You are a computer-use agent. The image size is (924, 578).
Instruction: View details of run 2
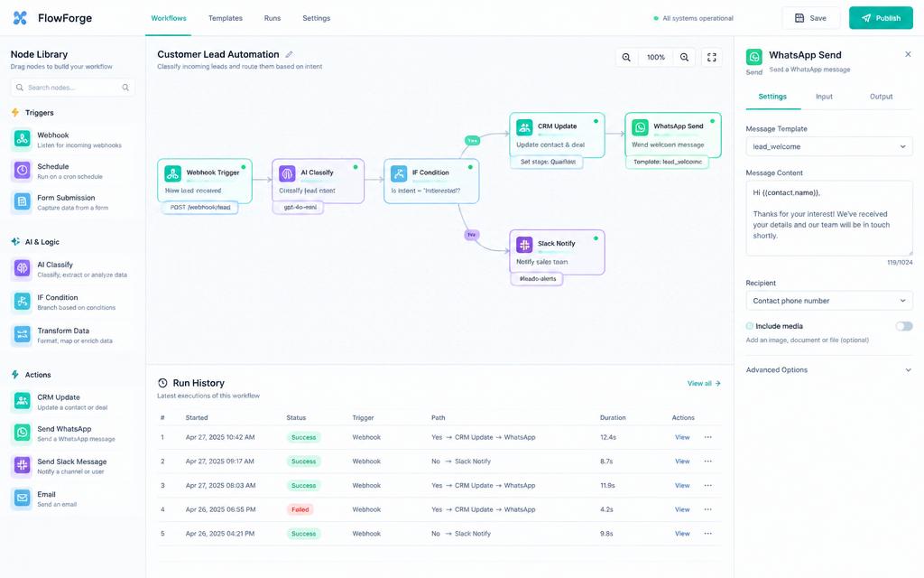click(682, 461)
